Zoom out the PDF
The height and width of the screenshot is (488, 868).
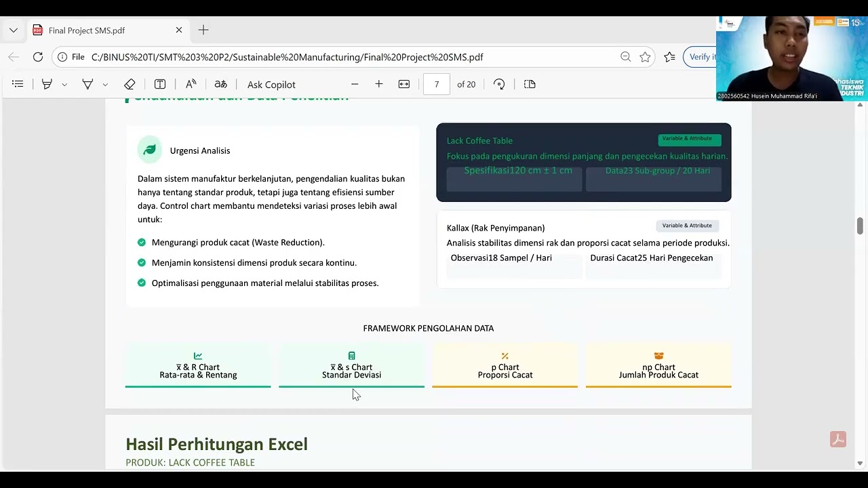point(355,84)
